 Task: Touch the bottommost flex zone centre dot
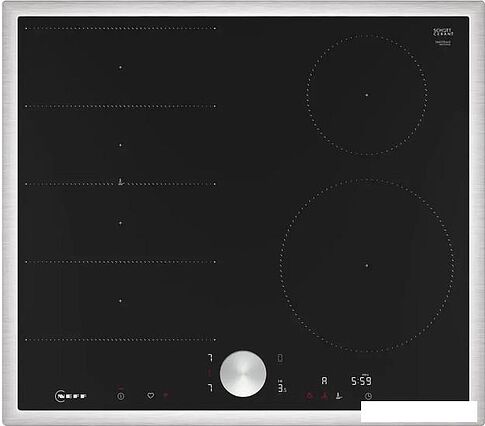point(120,301)
